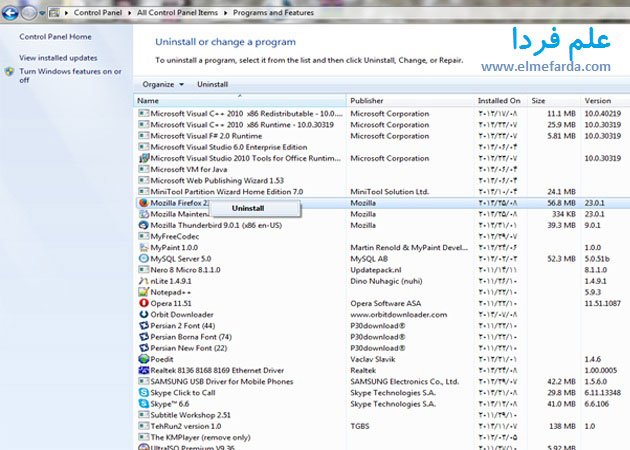630x450 pixels.
Task: Click the Skype 6.6 icon
Action: [143, 404]
